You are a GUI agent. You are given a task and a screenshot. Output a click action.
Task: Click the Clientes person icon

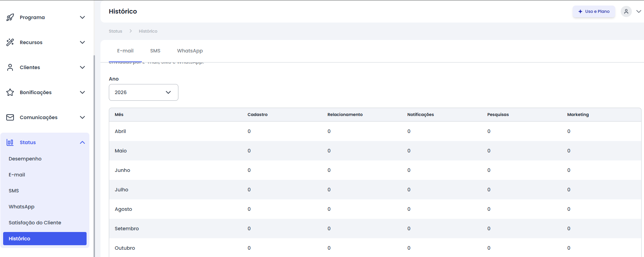pos(10,67)
